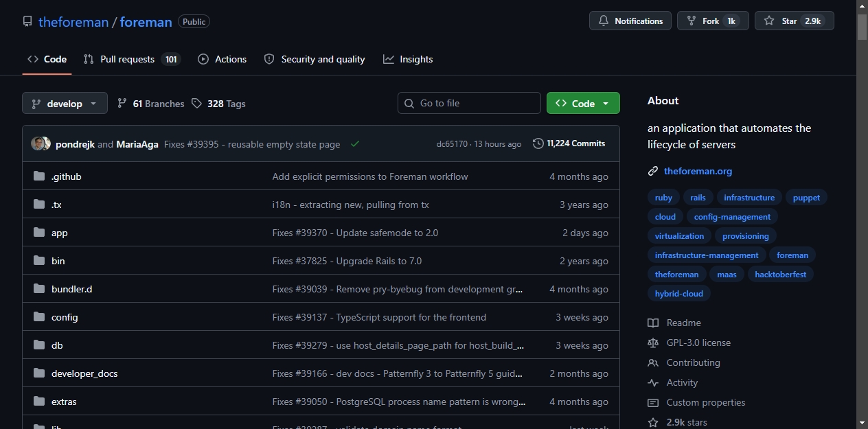Screen dimensions: 868x429
Task: Select the hacktoberfest topic tag
Action: click(781, 275)
